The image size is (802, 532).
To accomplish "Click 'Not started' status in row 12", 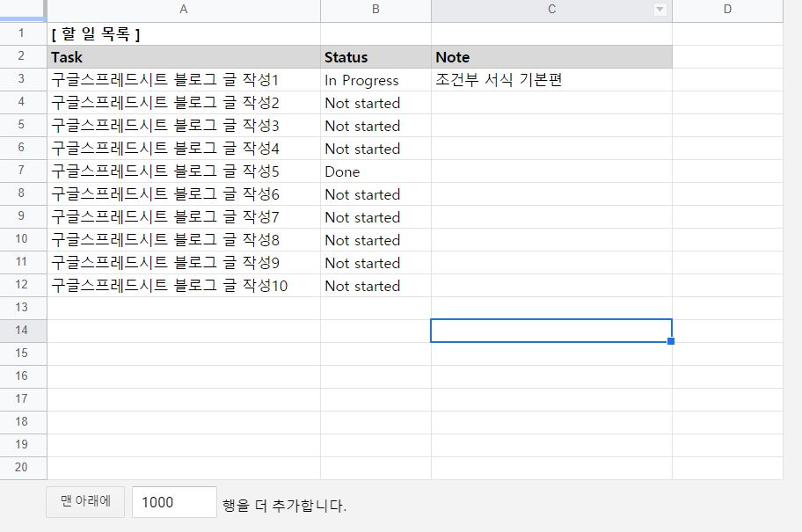I will pyautogui.click(x=376, y=286).
